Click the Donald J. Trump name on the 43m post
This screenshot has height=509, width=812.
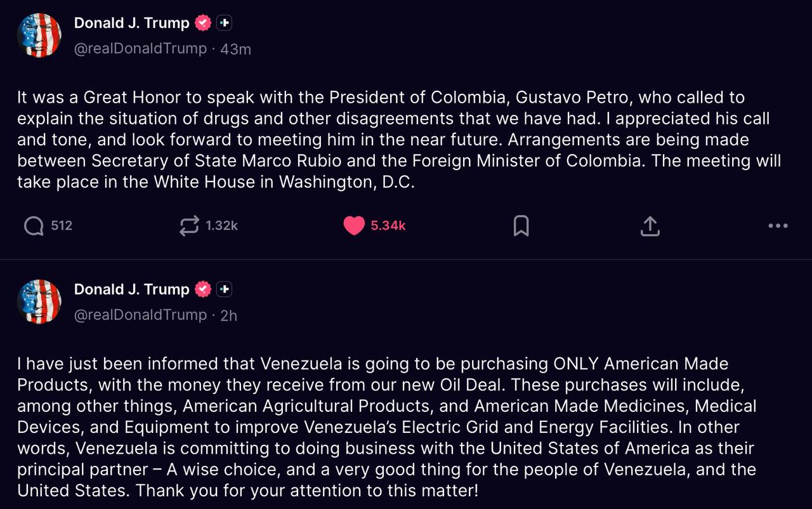(131, 23)
